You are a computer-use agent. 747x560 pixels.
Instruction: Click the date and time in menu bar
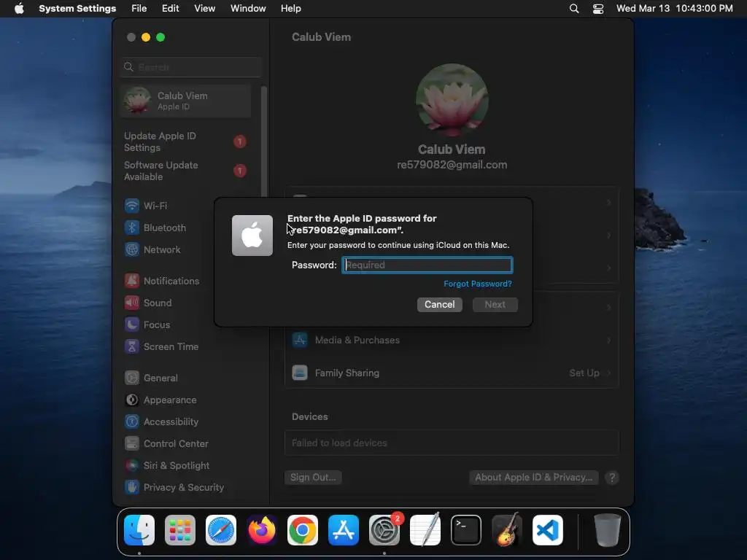pos(674,9)
